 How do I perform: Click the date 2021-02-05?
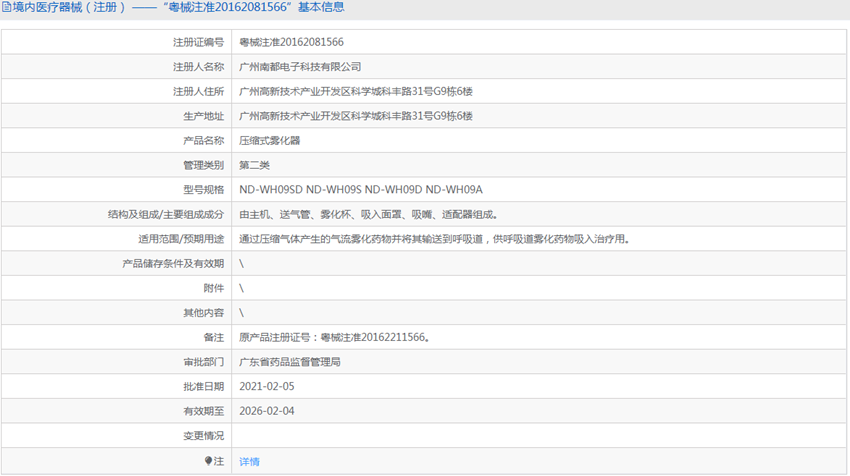click(267, 387)
